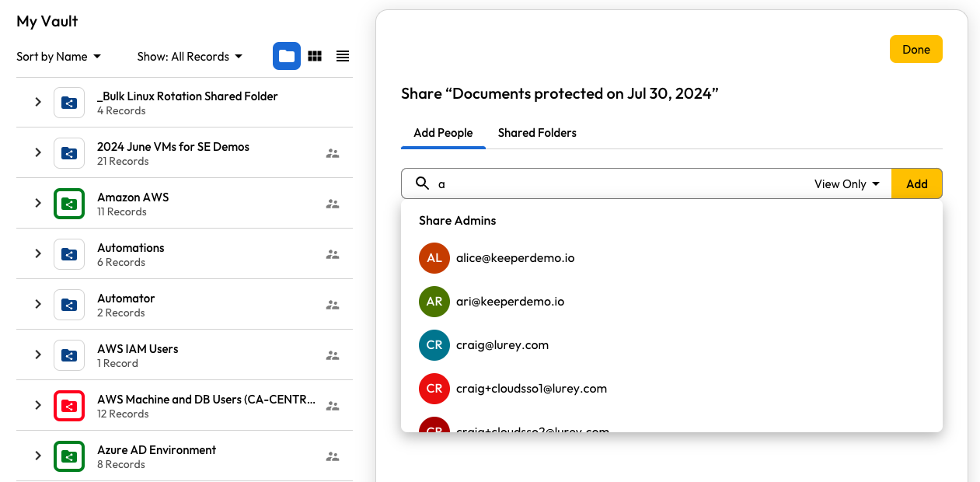
Task: Open the Sort by Name dropdown
Action: tap(59, 57)
